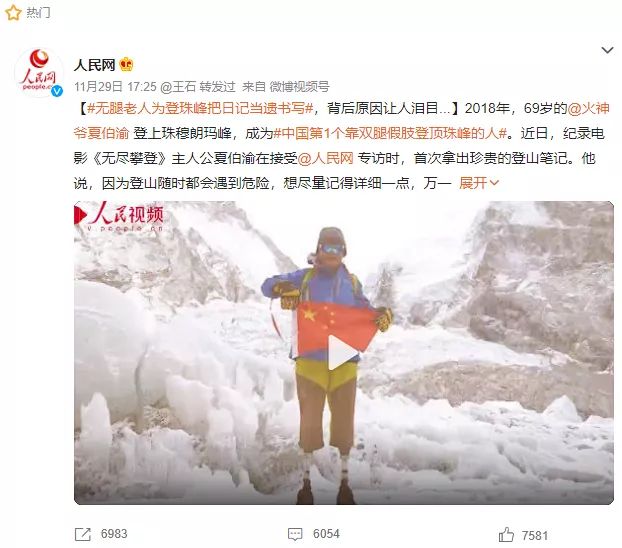Click the hot star icon

coord(13,13)
